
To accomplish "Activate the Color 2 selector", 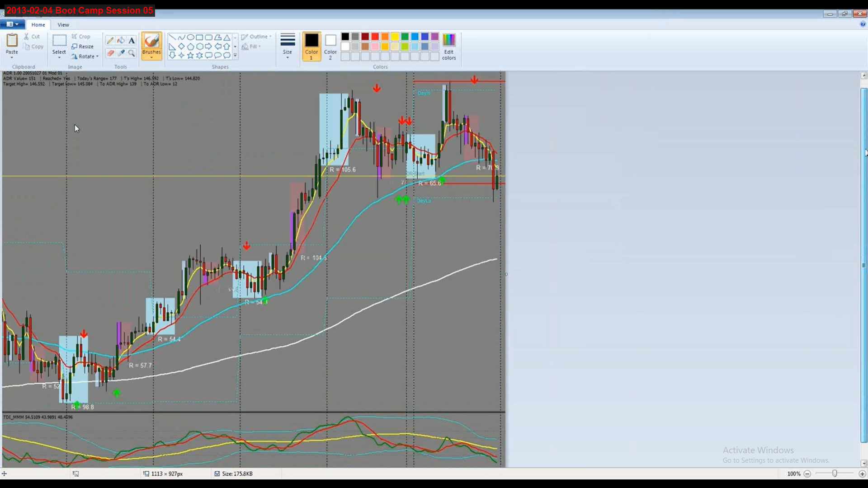I will (330, 46).
